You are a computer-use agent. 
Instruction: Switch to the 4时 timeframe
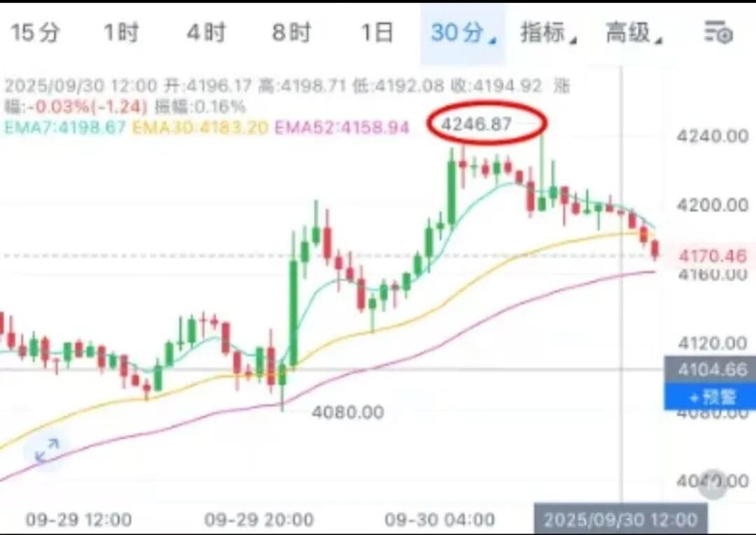pos(206,33)
